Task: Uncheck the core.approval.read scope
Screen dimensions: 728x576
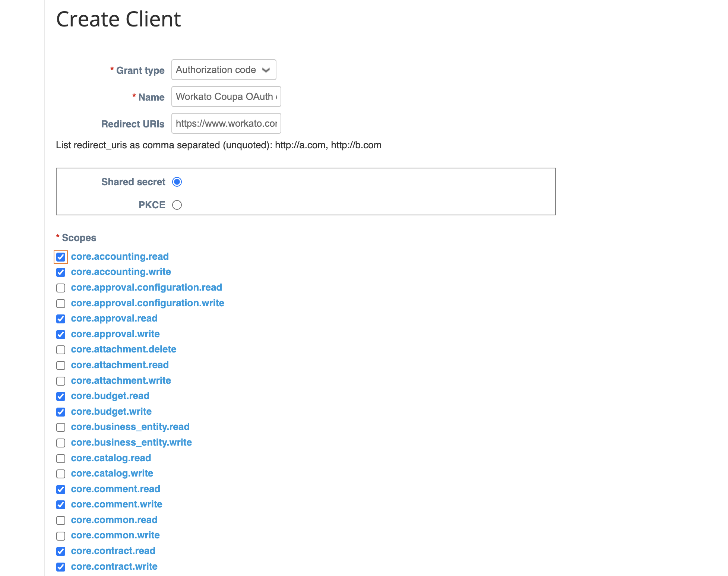Action: pos(61,319)
